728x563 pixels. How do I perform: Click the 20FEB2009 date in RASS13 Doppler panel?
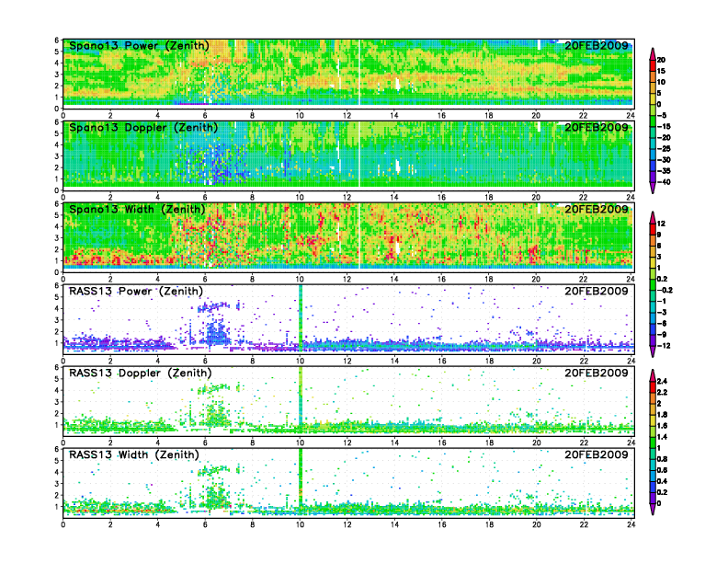597,373
